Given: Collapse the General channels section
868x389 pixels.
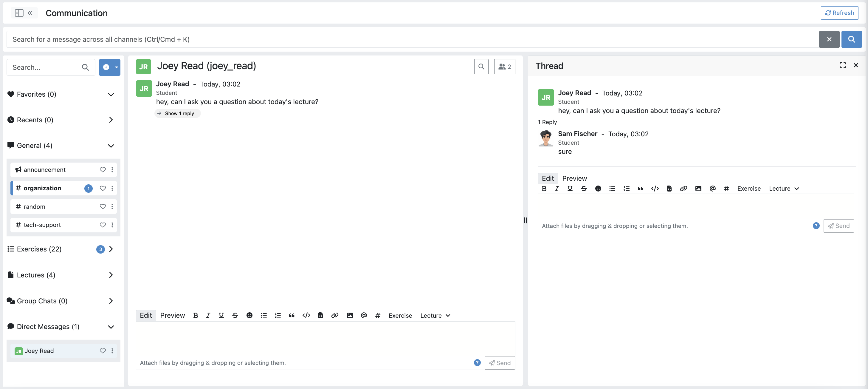Looking at the screenshot, I should click(x=111, y=146).
